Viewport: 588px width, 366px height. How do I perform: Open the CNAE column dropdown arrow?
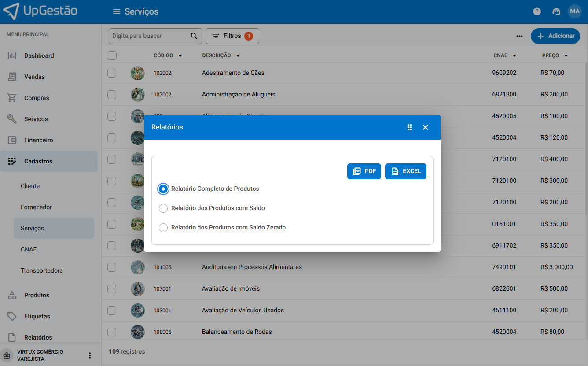[x=514, y=56]
